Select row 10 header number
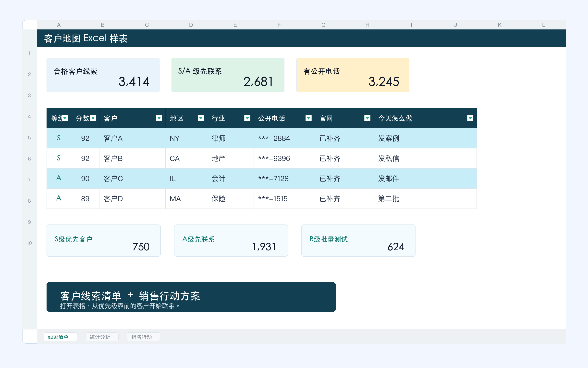Viewport: 588px width, 368px height. pos(29,243)
